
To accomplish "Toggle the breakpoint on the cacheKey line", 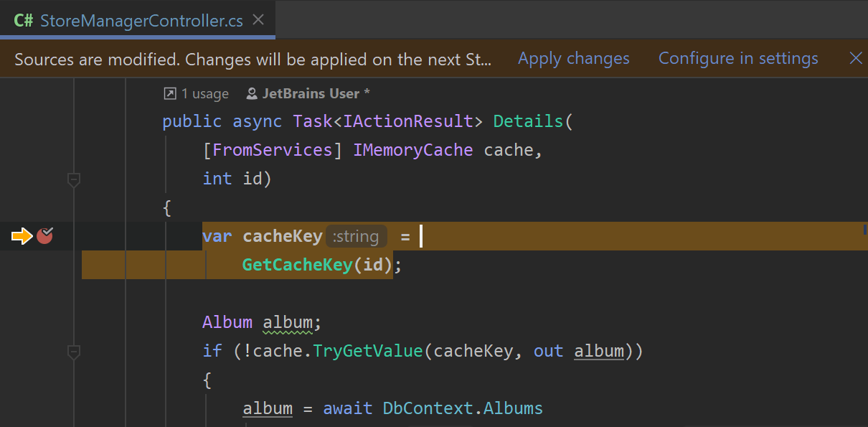I will coord(45,235).
